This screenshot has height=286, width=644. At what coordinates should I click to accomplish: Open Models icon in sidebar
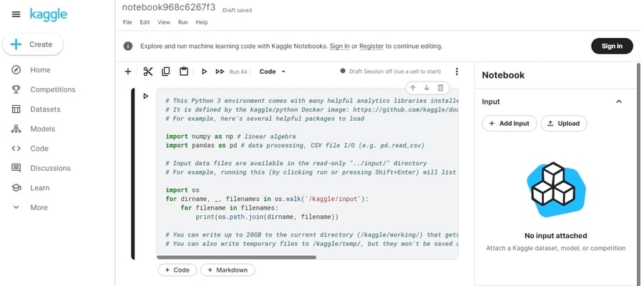[16, 129]
